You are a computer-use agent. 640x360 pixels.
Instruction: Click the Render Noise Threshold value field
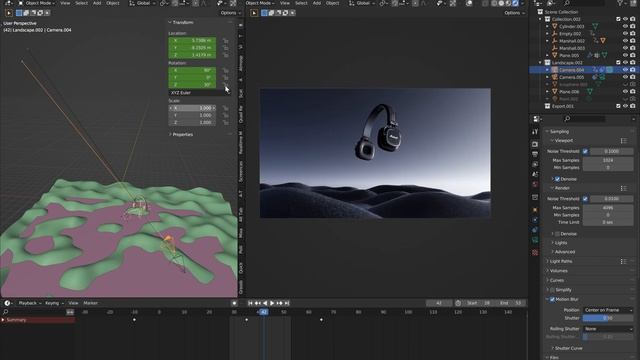(x=612, y=199)
